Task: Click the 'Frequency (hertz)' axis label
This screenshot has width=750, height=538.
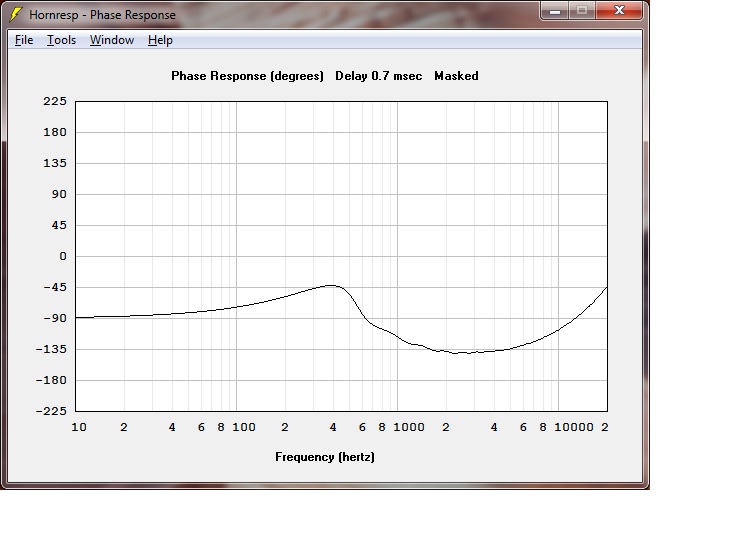Action: (x=325, y=457)
